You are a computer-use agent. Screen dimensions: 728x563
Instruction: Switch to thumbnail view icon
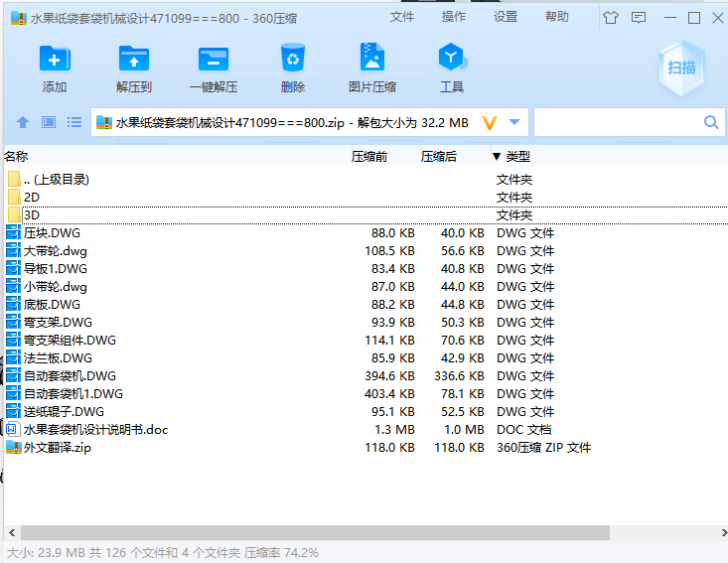[x=49, y=122]
